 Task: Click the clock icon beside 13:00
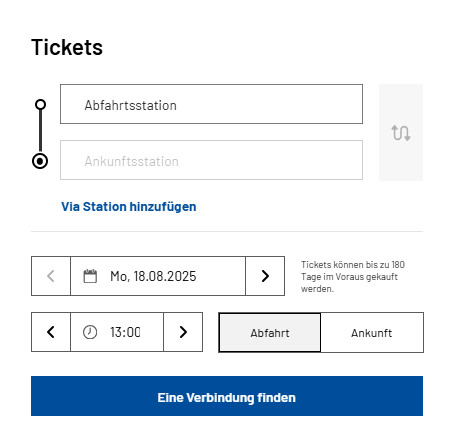90,332
